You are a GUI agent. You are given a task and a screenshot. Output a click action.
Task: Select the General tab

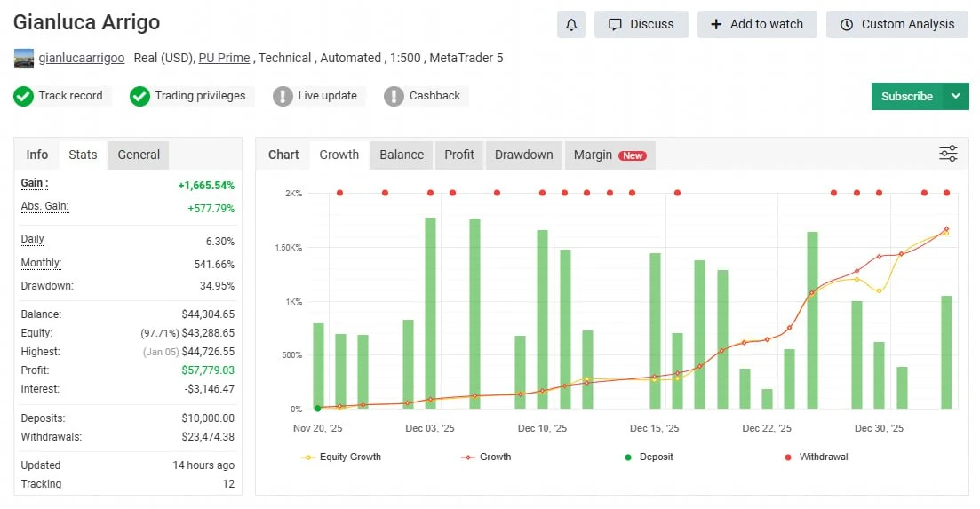coord(139,155)
